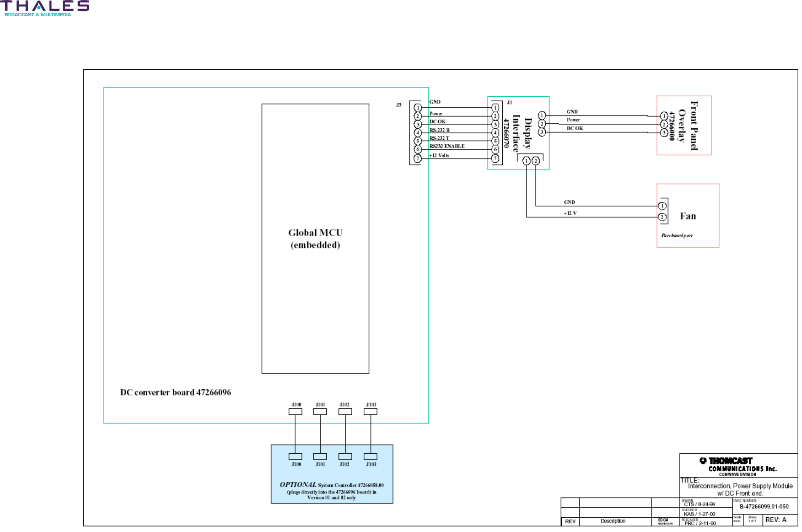The width and height of the screenshot is (802, 532).
Task: Click the RS232 ENABLE signal label
Action: coord(447,146)
